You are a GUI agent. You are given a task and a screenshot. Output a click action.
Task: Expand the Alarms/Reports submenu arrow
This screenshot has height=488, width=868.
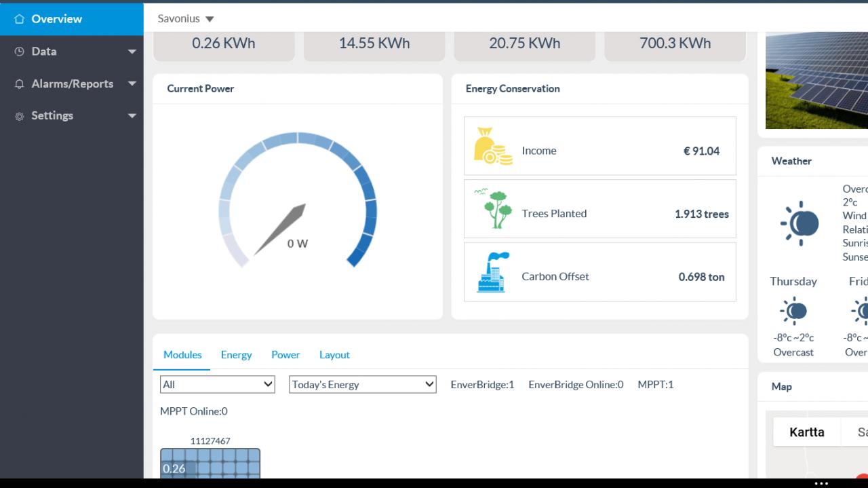(x=132, y=84)
